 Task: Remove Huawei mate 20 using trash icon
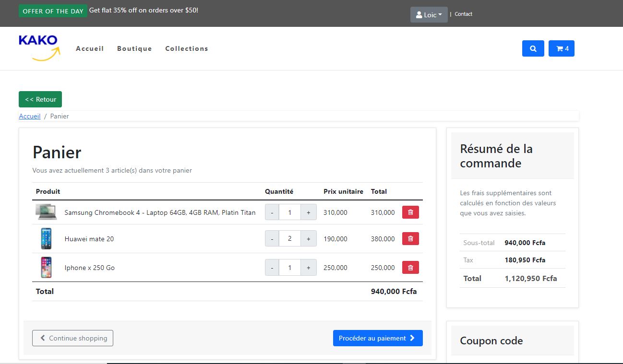tap(410, 239)
